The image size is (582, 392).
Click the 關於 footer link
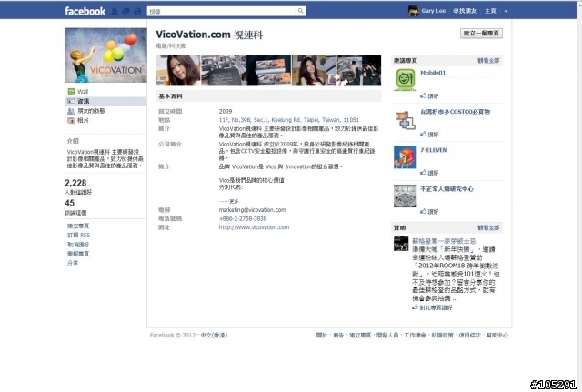coord(321,335)
